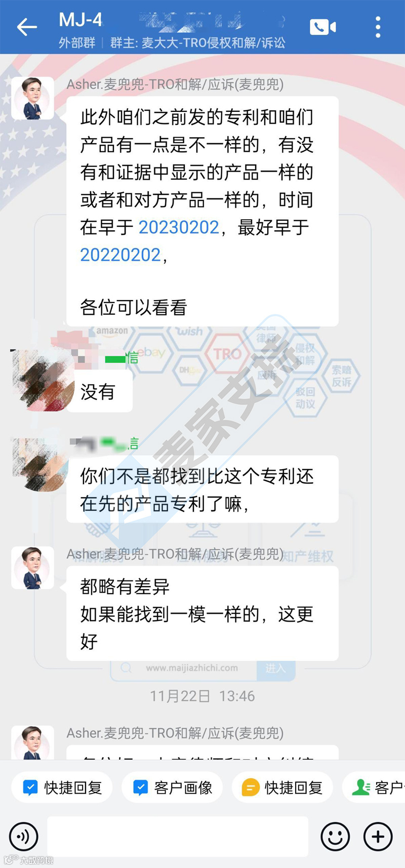
Task: Tap the 20230202 date link
Action: pos(179,227)
